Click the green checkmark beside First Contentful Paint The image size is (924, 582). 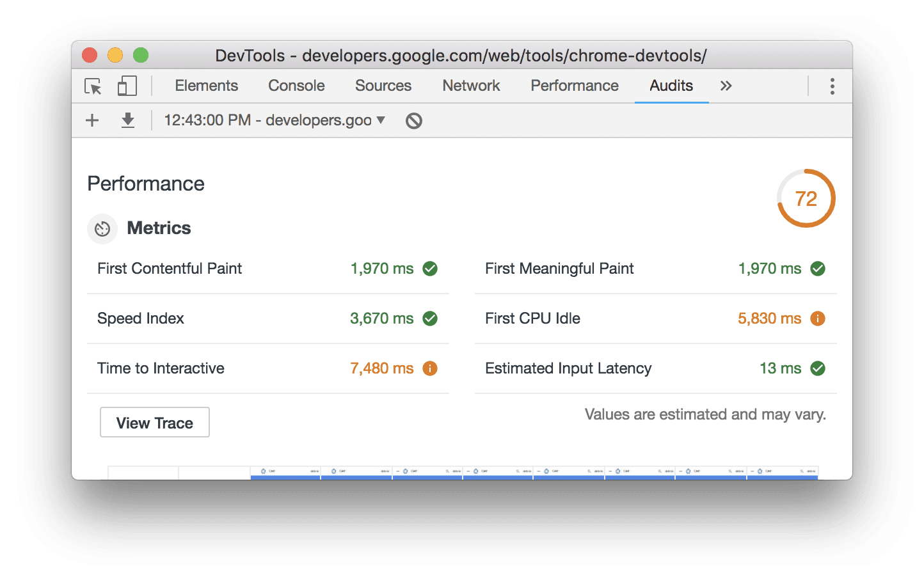pyautogui.click(x=429, y=269)
